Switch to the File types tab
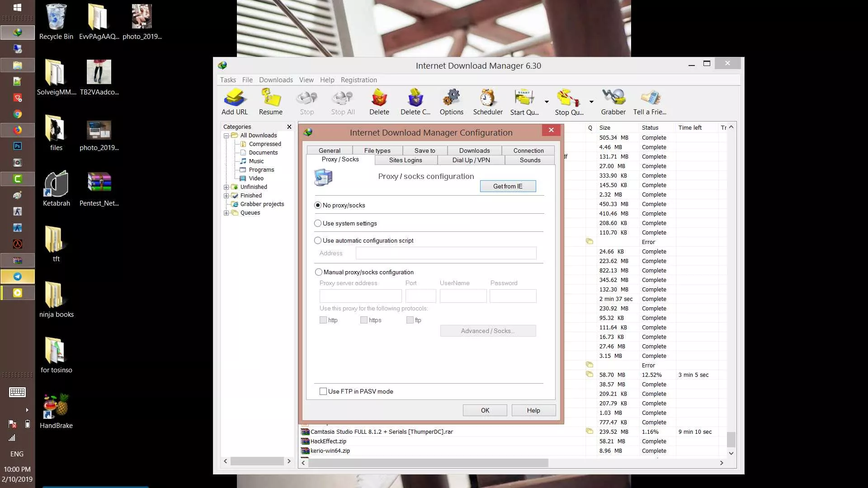This screenshot has height=488, width=868. pos(377,150)
